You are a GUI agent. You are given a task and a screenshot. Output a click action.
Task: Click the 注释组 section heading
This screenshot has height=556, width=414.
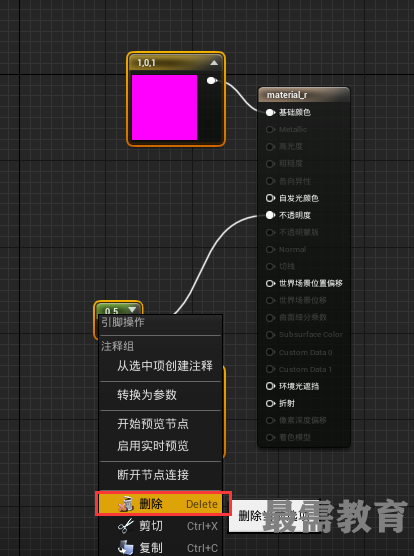117,346
